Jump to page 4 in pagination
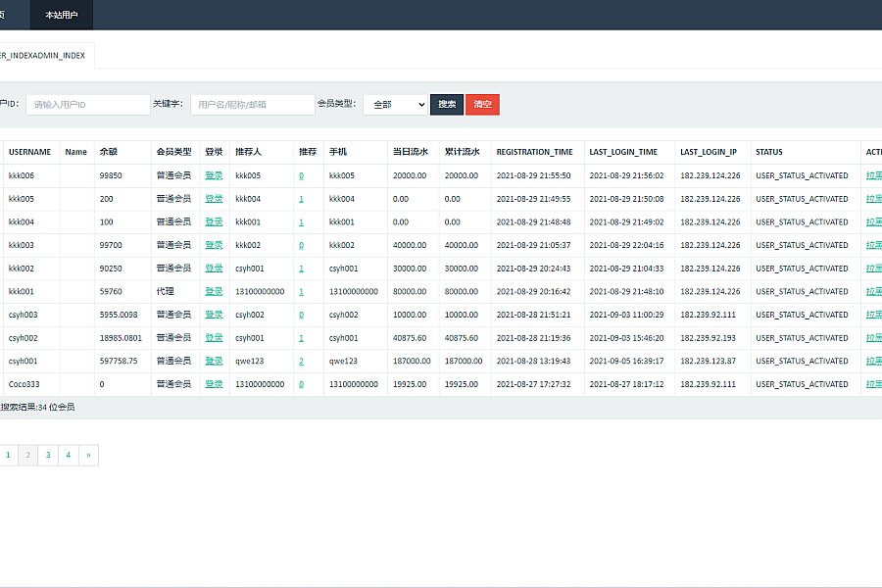This screenshot has height=588, width=882. point(68,455)
